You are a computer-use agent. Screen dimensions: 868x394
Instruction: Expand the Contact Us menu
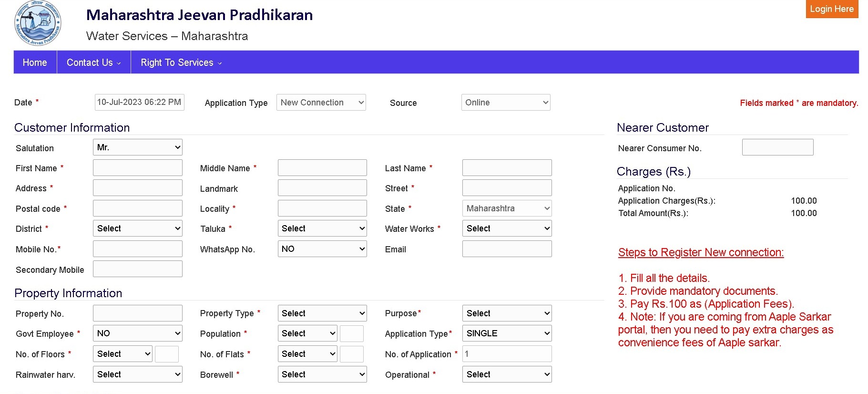click(94, 62)
